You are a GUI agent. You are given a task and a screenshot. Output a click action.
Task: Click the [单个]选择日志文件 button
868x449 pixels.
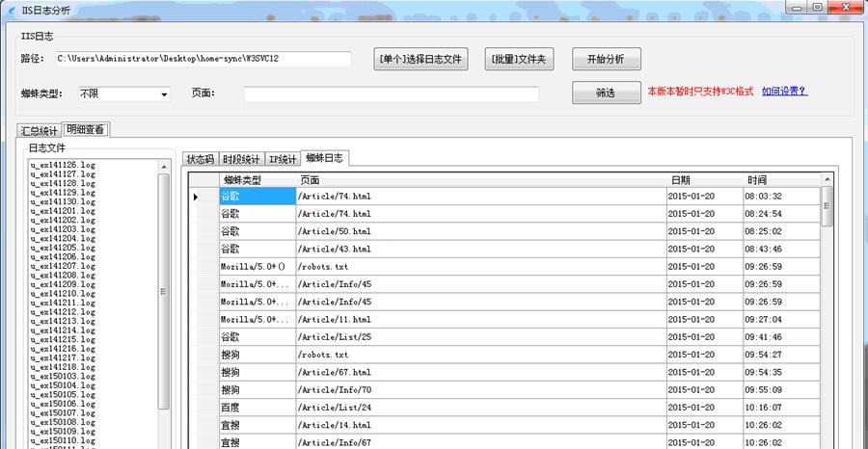[420, 60]
